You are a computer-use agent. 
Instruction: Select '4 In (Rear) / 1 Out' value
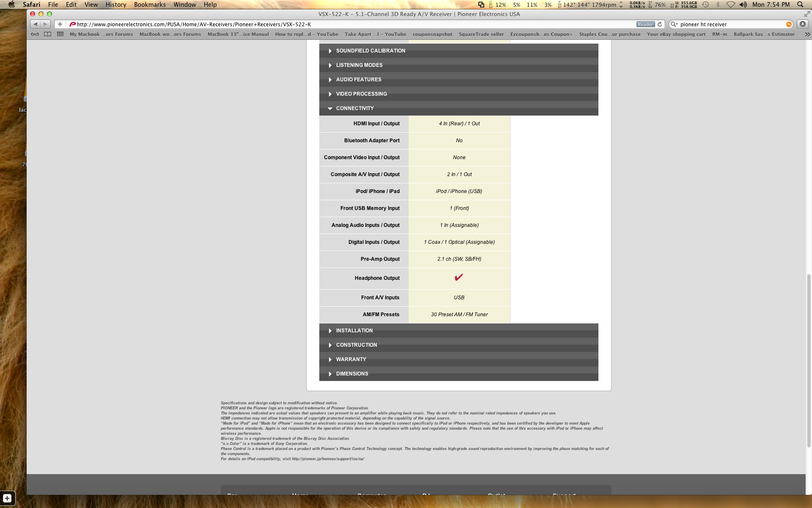[x=459, y=124]
